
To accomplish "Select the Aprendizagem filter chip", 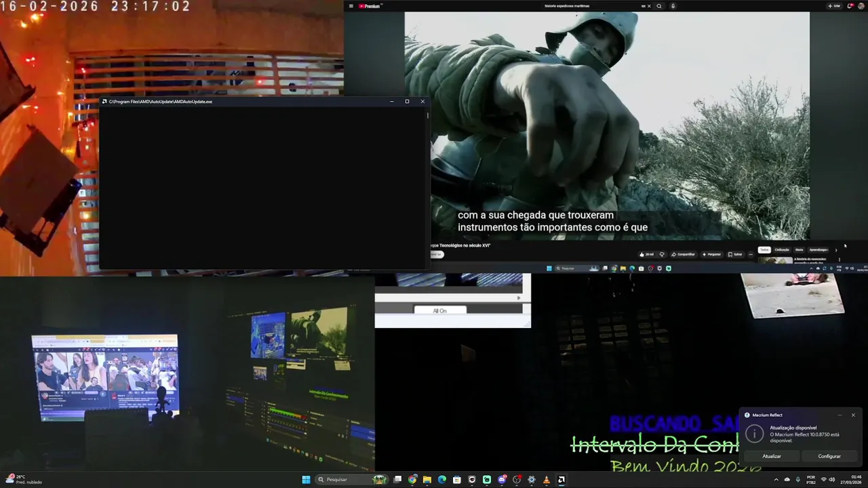I will coord(818,249).
